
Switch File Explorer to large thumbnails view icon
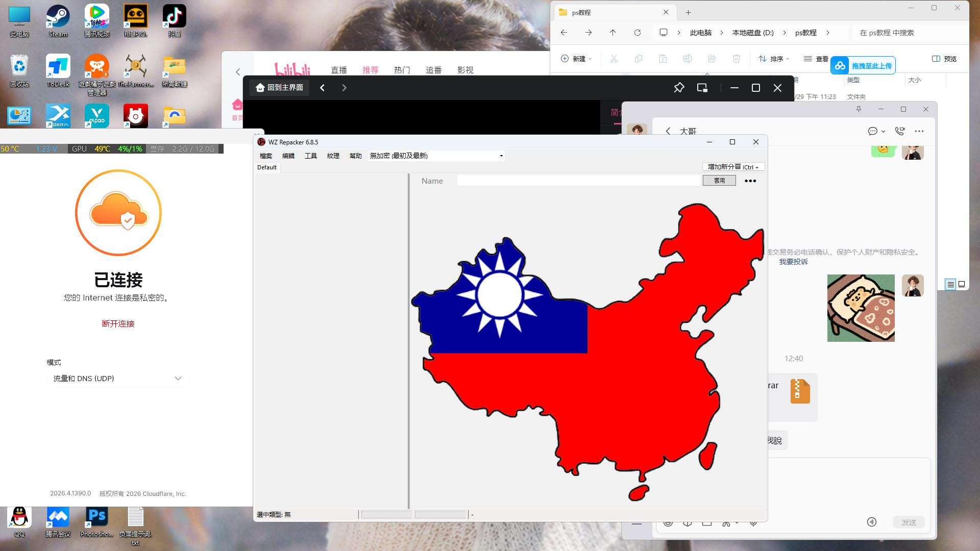pyautogui.click(x=962, y=284)
